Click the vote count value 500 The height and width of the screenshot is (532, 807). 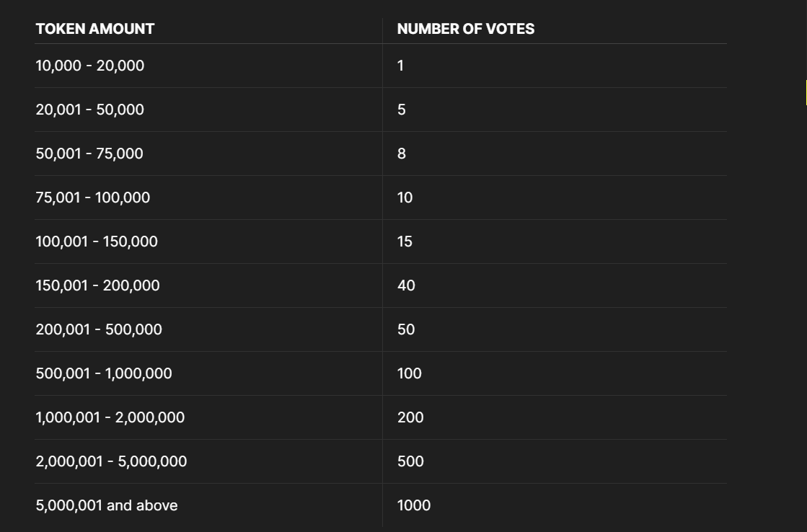coord(410,461)
